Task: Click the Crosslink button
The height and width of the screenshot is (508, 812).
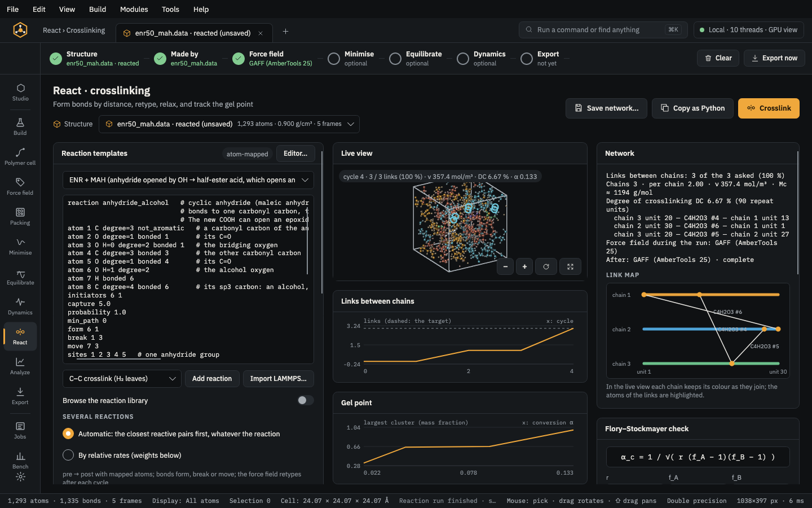Action: (x=769, y=108)
